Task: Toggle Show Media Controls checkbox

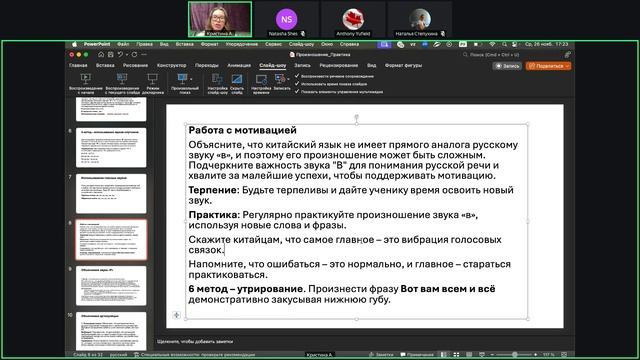Action: (x=297, y=91)
